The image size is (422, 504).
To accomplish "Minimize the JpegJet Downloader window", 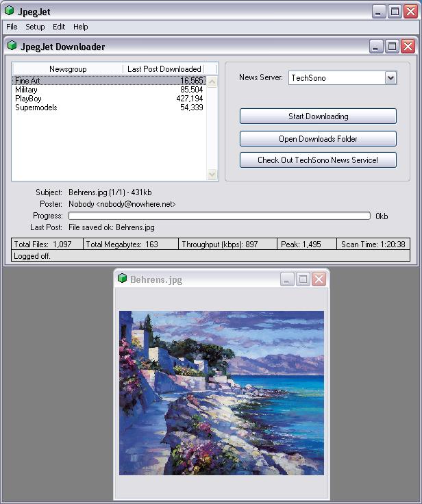I will coord(376,47).
